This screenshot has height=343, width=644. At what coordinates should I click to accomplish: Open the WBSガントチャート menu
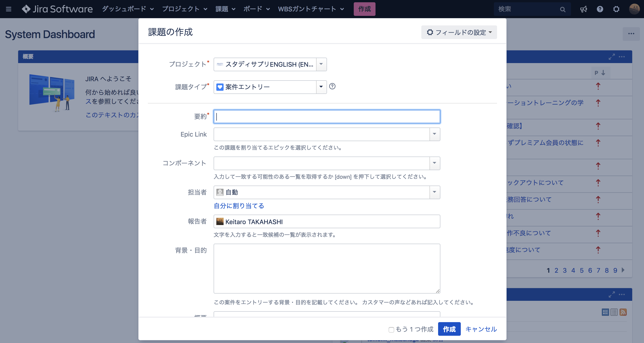point(311,9)
